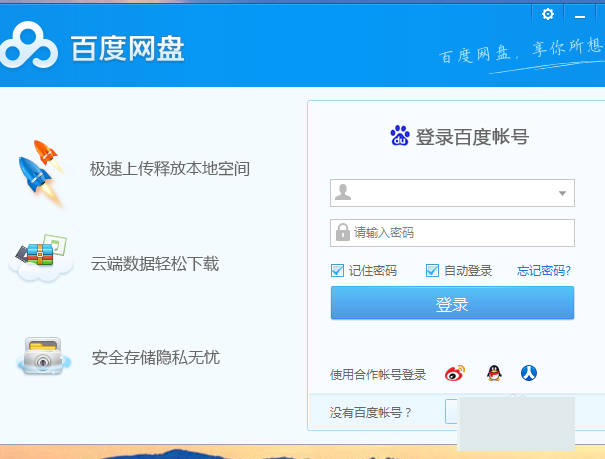
Task: Log in with QQ penguin icon
Action: (x=494, y=373)
